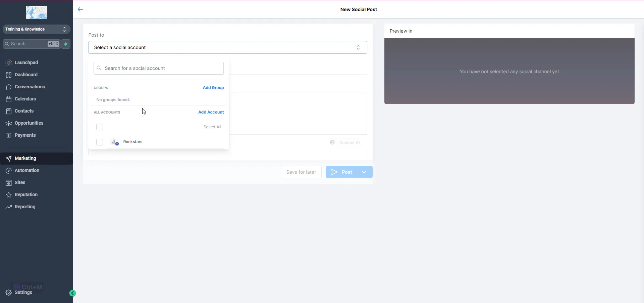This screenshot has width=644, height=303.
Task: Open the Training & Knowledge account switcher
Action: coord(37,29)
